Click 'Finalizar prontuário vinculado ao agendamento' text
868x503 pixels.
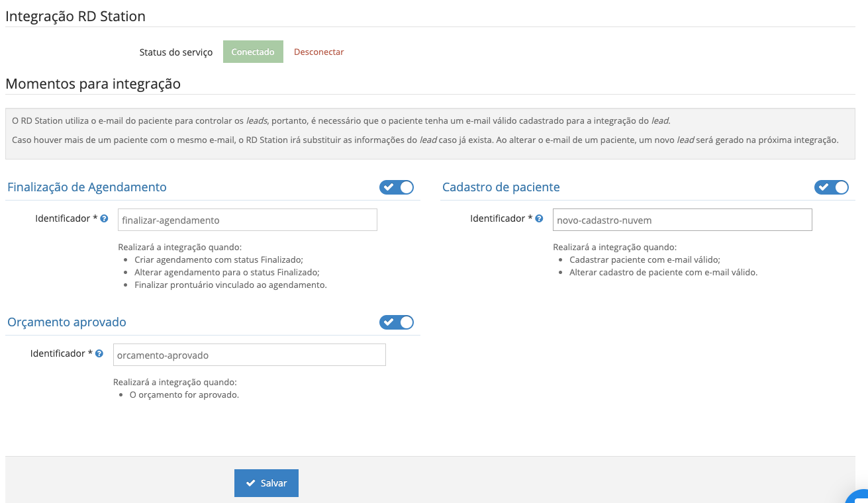pyautogui.click(x=230, y=285)
